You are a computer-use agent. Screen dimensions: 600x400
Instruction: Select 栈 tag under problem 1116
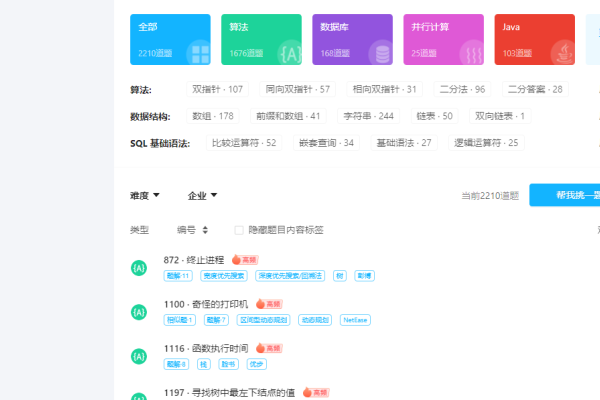tap(204, 364)
